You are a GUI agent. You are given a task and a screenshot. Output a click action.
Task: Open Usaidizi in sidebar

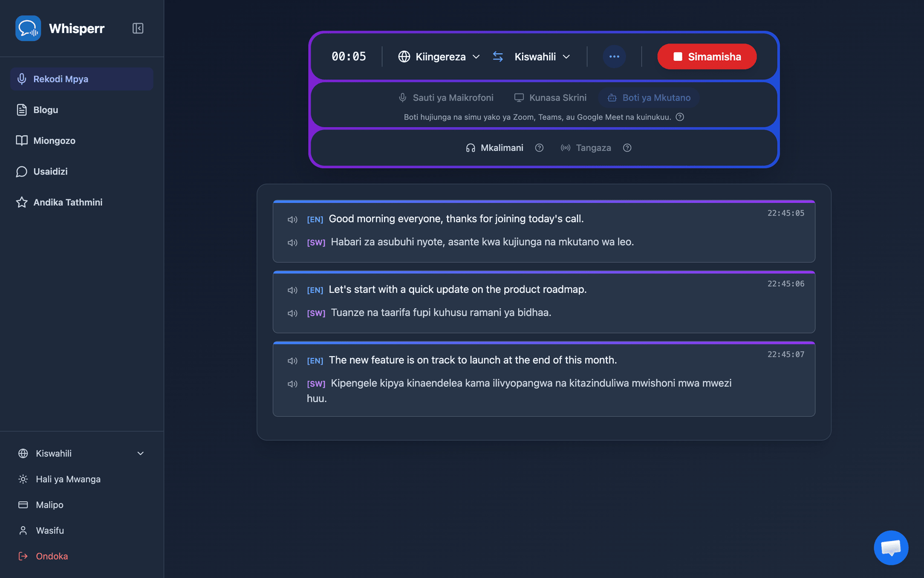coord(81,172)
